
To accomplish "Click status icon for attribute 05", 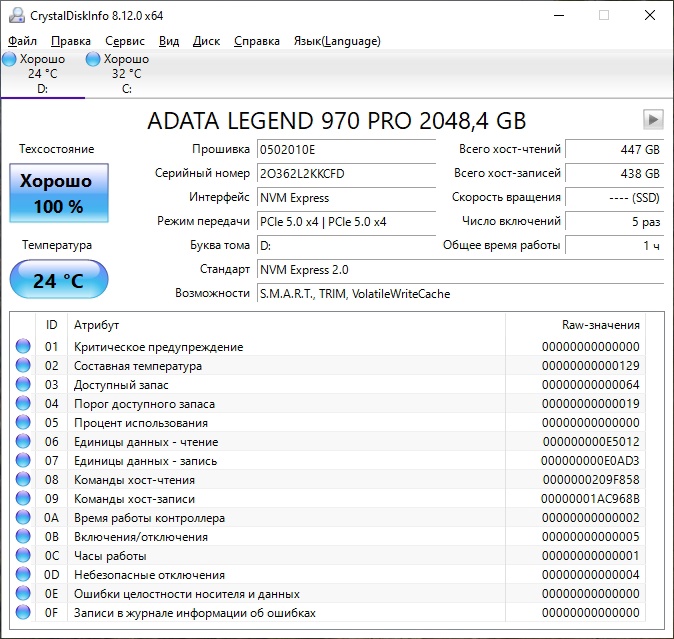I will point(23,422).
